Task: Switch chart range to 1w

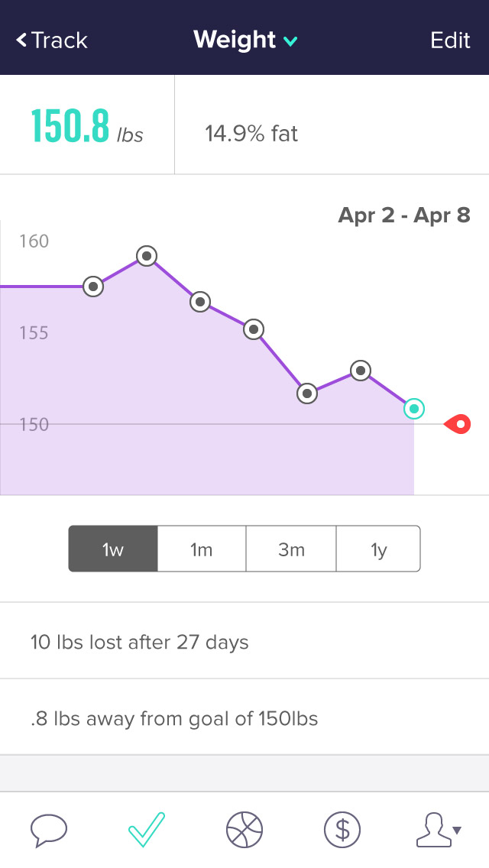Action: [x=113, y=549]
